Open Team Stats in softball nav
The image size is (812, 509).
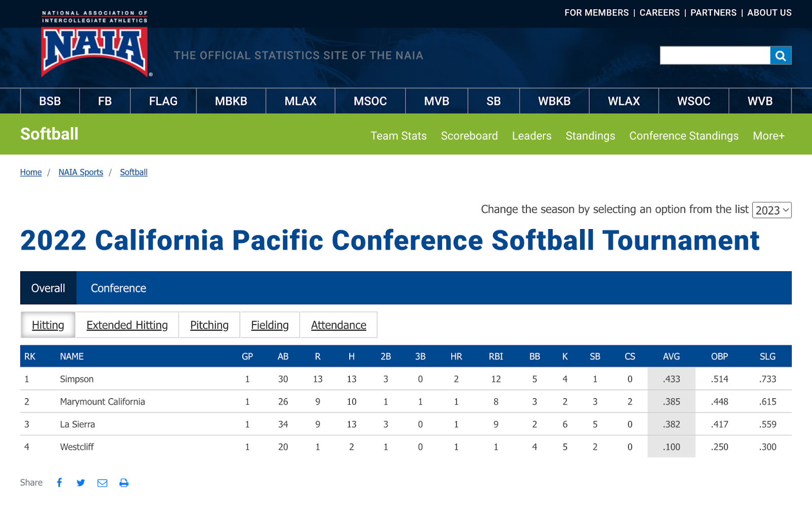pyautogui.click(x=398, y=136)
